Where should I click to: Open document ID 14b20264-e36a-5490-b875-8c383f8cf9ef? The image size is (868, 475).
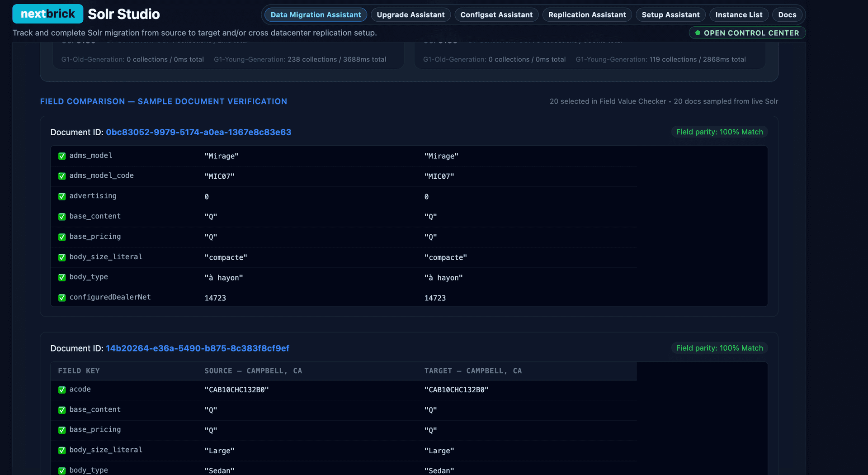[198, 348]
